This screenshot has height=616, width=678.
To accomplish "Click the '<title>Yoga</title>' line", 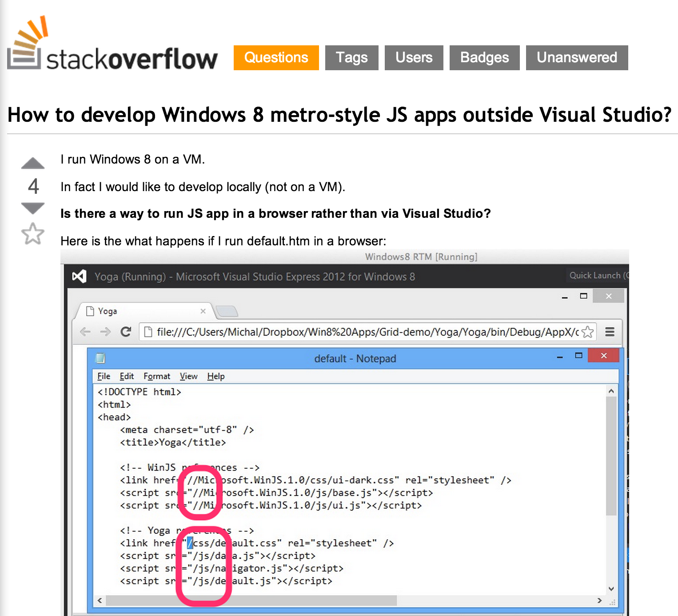I will tap(173, 443).
